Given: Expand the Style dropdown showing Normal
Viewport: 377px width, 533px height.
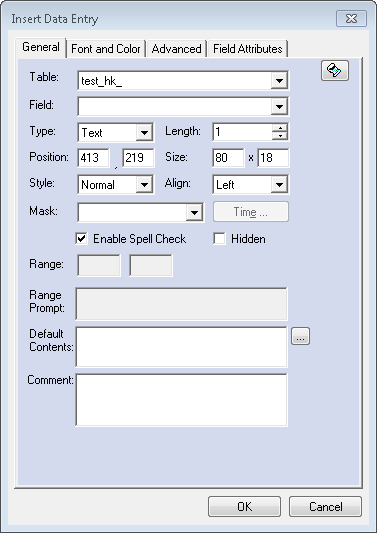Looking at the screenshot, I should pyautogui.click(x=144, y=185).
